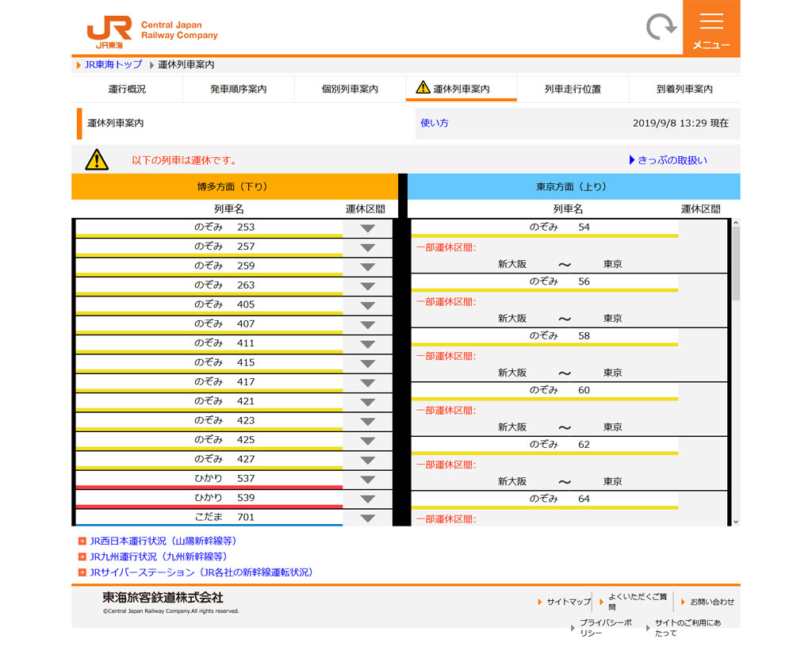Expand cancelled section for のぞみ 253
Viewport: 812px width, 662px height.
[367, 228]
